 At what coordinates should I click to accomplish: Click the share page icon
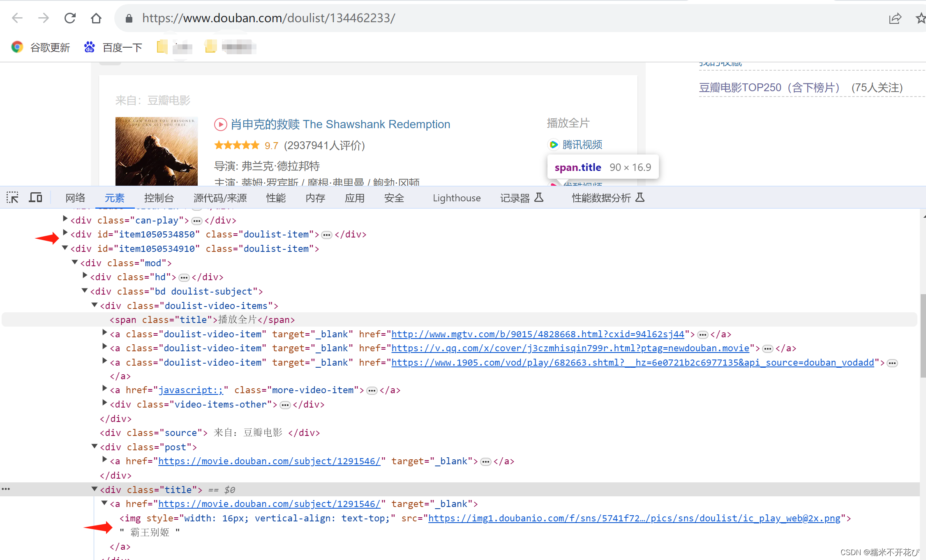(895, 18)
